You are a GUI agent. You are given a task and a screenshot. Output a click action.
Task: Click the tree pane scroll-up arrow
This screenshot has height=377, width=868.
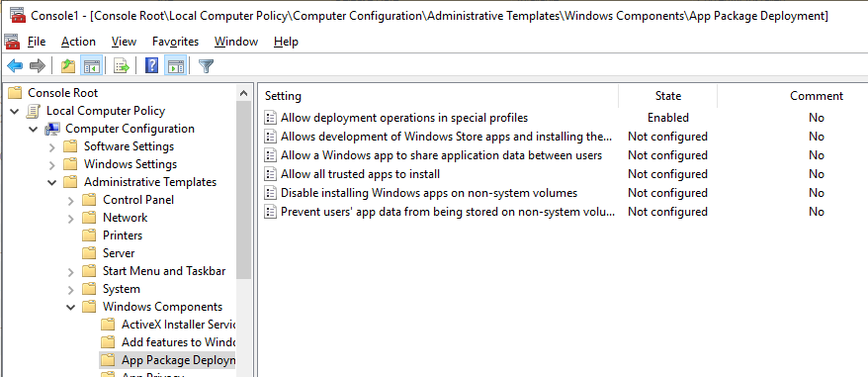click(243, 93)
